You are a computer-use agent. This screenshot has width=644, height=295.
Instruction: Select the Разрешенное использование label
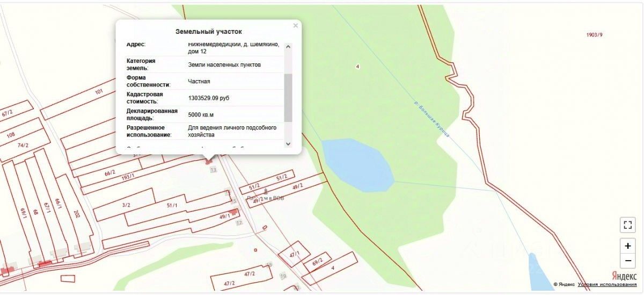click(149, 131)
